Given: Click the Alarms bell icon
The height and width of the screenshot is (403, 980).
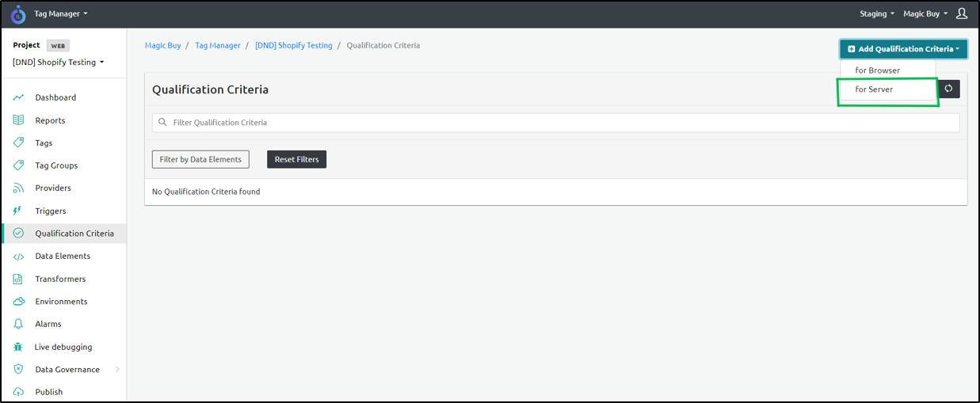Looking at the screenshot, I should click(x=18, y=324).
